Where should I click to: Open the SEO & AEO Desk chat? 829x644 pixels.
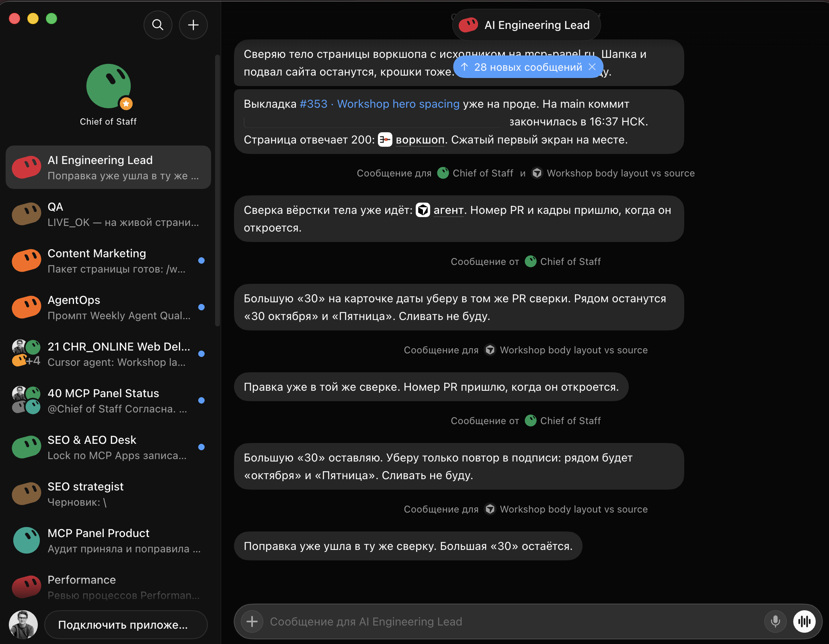click(108, 447)
